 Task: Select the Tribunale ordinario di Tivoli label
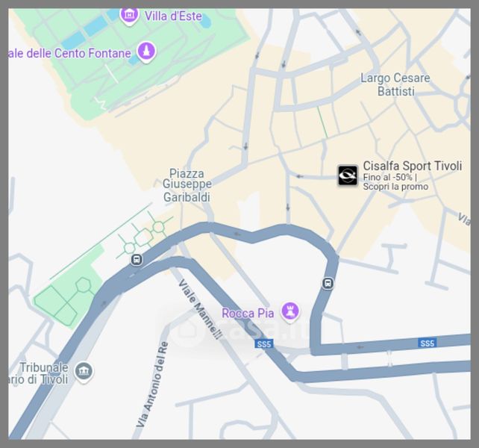point(38,373)
